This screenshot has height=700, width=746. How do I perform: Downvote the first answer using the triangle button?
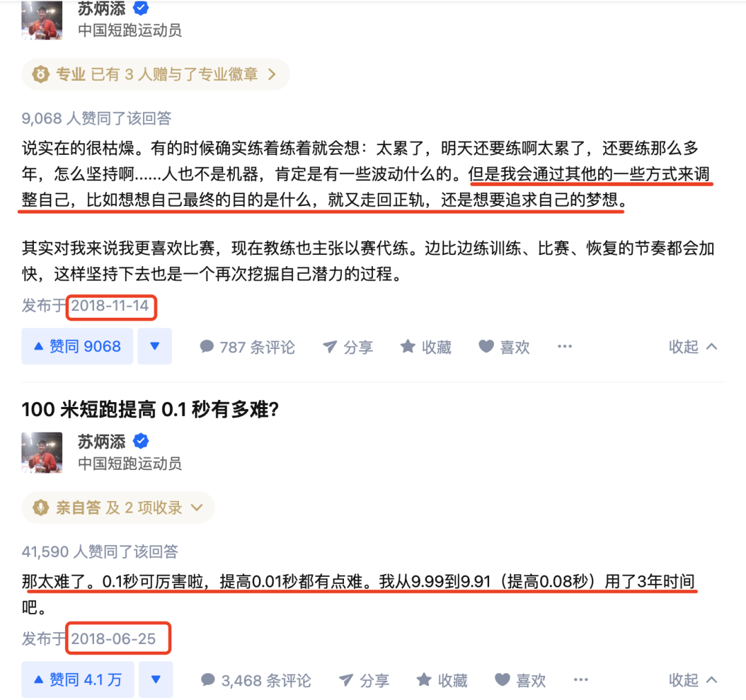click(x=155, y=346)
